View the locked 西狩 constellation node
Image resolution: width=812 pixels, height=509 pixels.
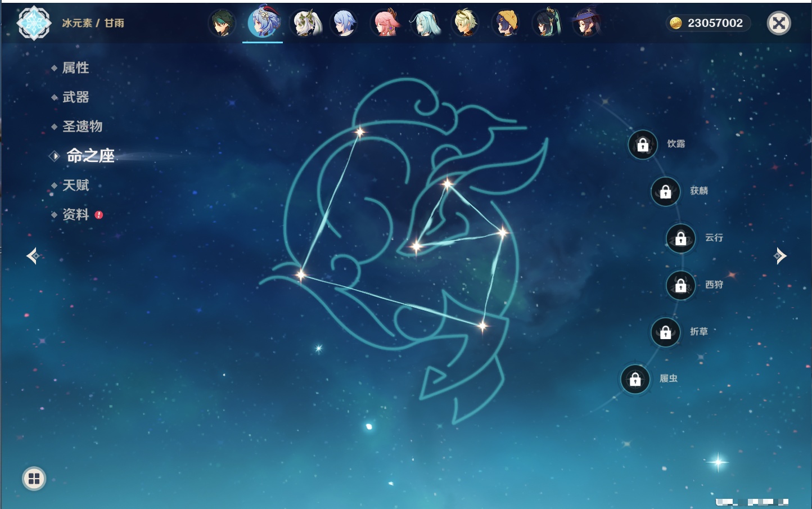tap(680, 286)
